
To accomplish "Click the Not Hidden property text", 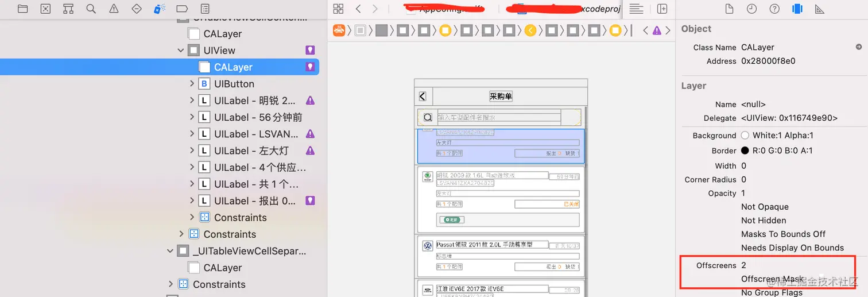I will 764,220.
